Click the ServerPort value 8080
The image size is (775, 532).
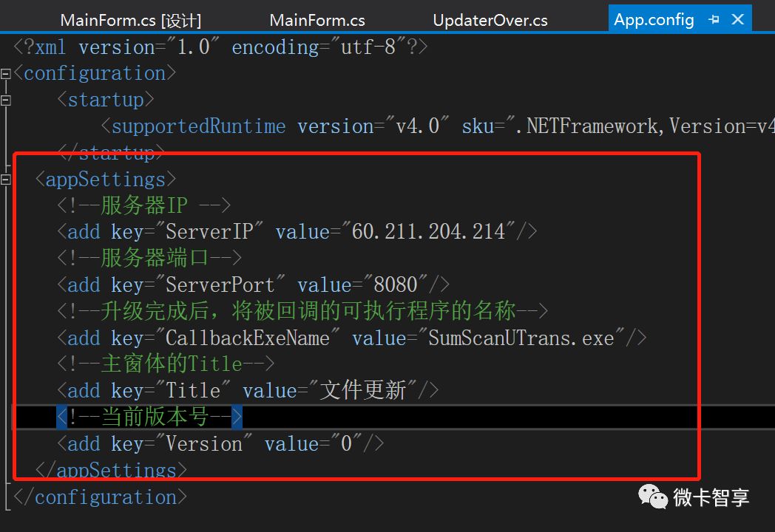(x=396, y=284)
